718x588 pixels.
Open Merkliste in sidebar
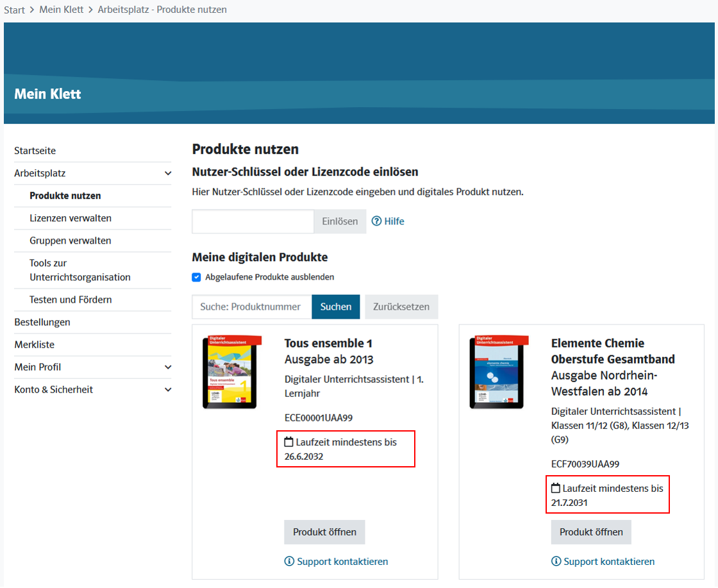coord(35,344)
